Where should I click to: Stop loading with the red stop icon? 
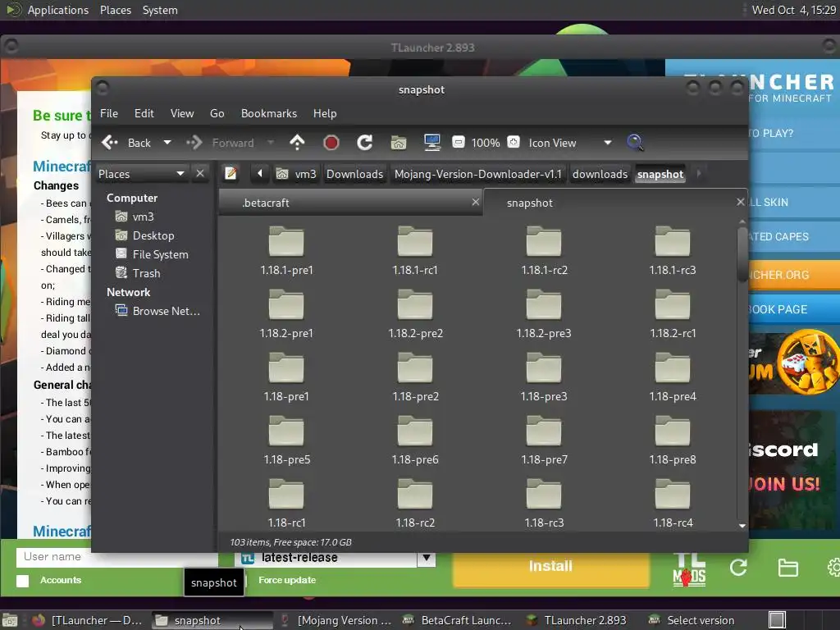331,143
